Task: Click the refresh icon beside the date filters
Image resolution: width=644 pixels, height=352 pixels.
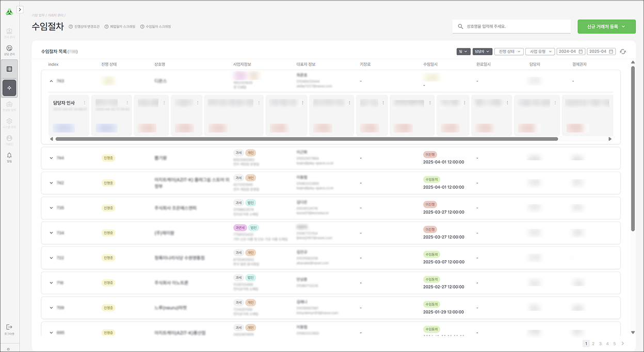Action: point(623,52)
